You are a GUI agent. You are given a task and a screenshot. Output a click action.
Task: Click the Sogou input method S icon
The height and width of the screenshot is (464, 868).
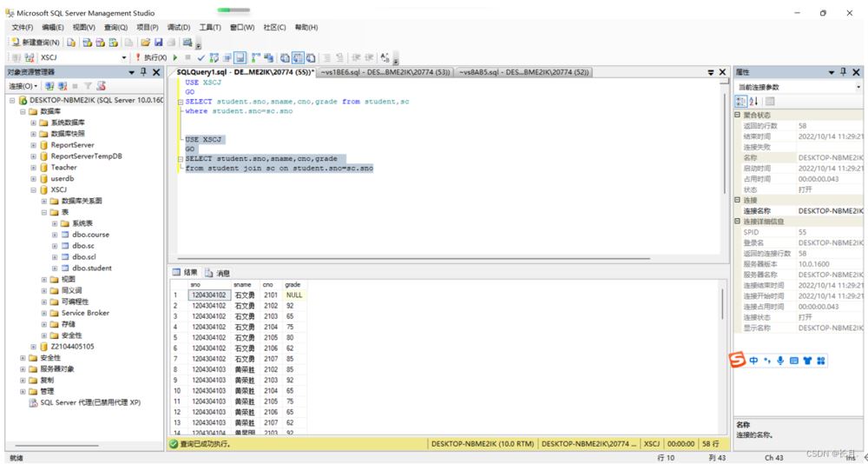(737, 360)
